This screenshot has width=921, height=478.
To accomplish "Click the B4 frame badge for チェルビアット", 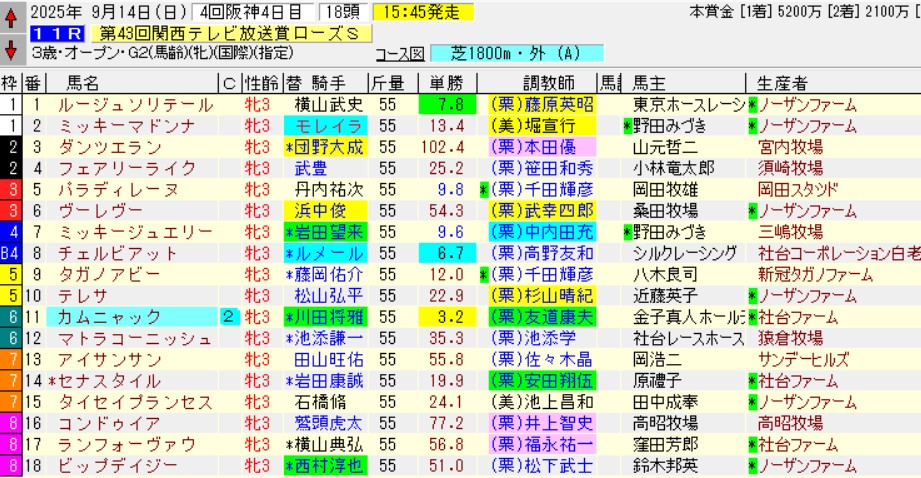I will [10, 252].
